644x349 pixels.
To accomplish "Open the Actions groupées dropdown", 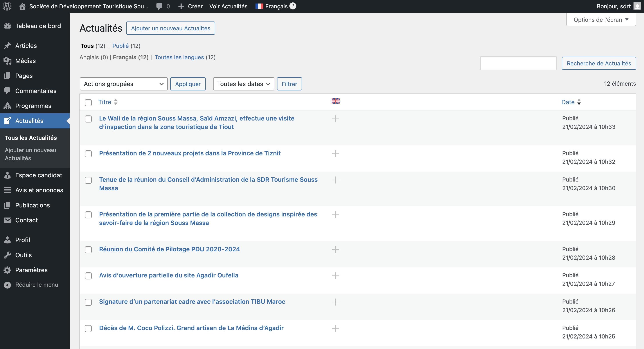I will pyautogui.click(x=124, y=84).
